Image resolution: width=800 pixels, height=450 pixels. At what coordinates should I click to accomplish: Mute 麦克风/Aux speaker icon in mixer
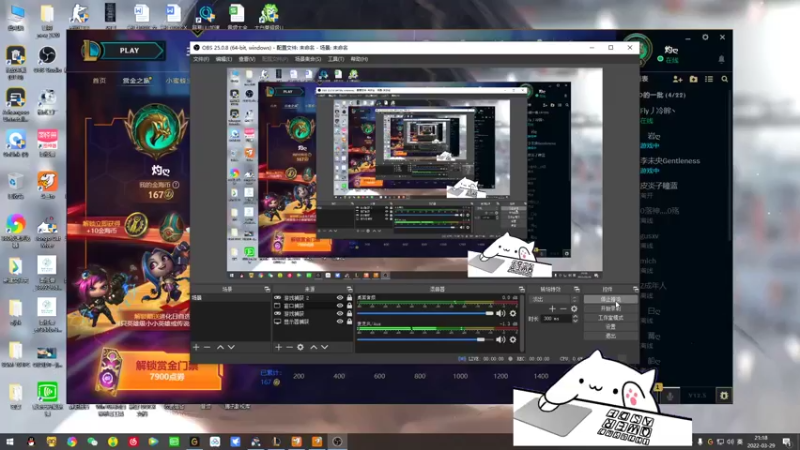(501, 339)
